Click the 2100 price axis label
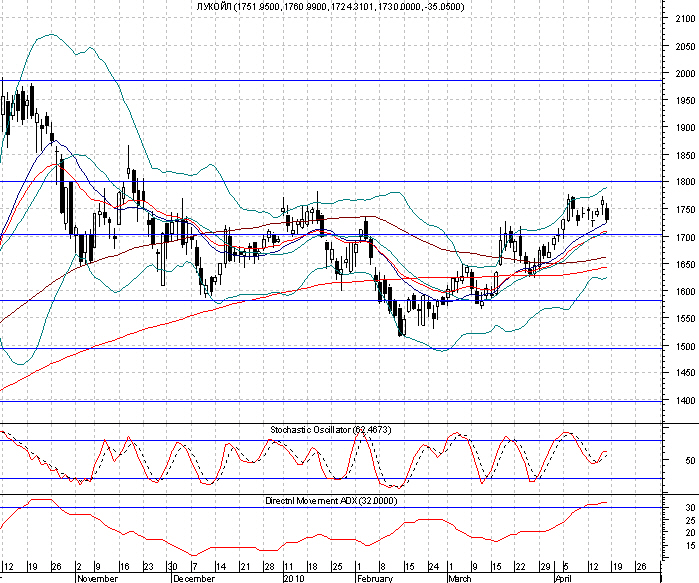The height and width of the screenshot is (583, 699). tap(685, 19)
